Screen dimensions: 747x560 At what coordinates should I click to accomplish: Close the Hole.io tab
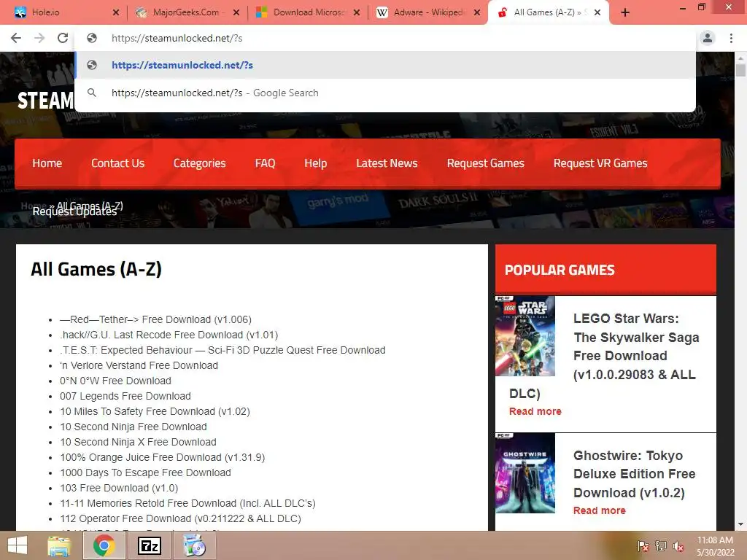pyautogui.click(x=116, y=13)
